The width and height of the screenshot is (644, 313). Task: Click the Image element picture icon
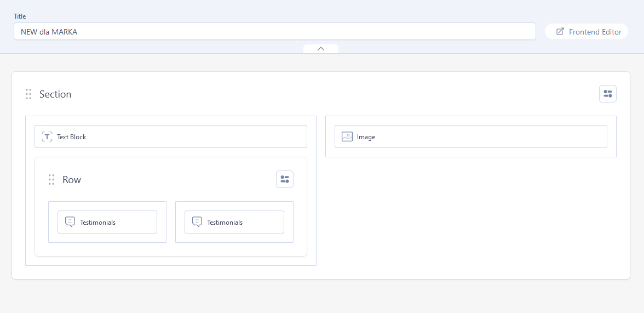pyautogui.click(x=347, y=136)
